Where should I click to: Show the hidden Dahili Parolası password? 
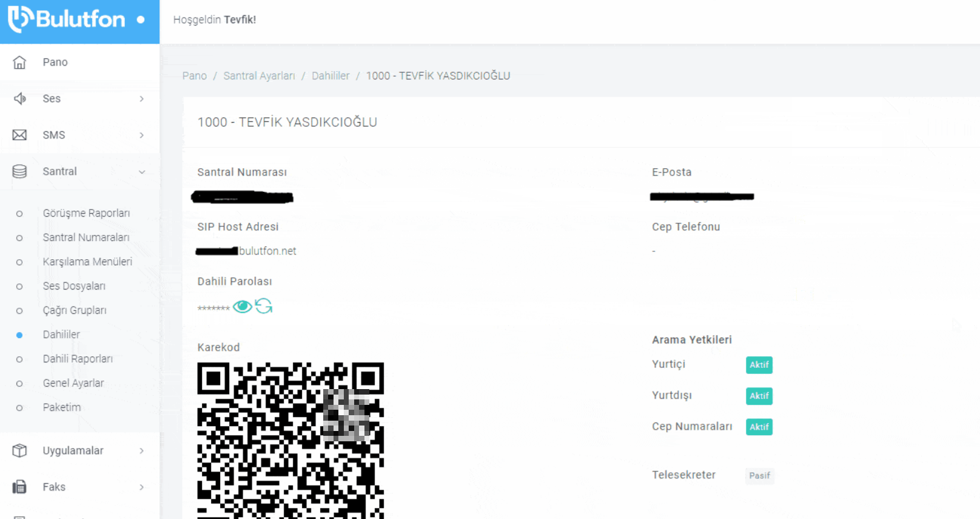pyautogui.click(x=242, y=307)
